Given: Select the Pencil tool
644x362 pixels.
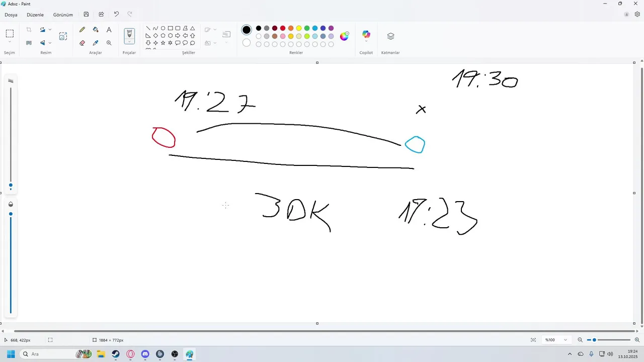Looking at the screenshot, I should (82, 30).
